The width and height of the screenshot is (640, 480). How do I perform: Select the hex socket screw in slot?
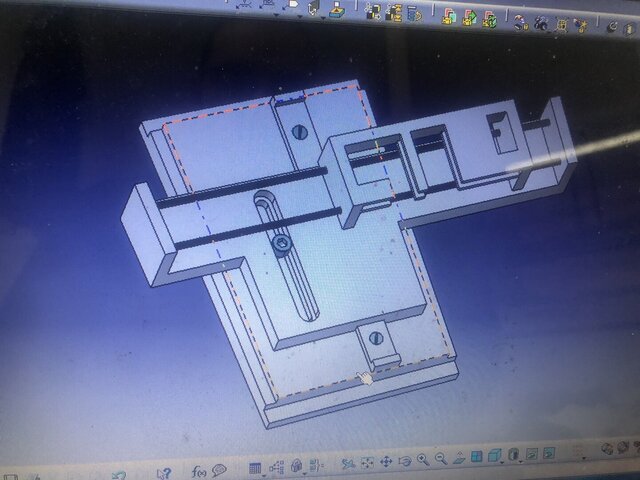point(282,244)
